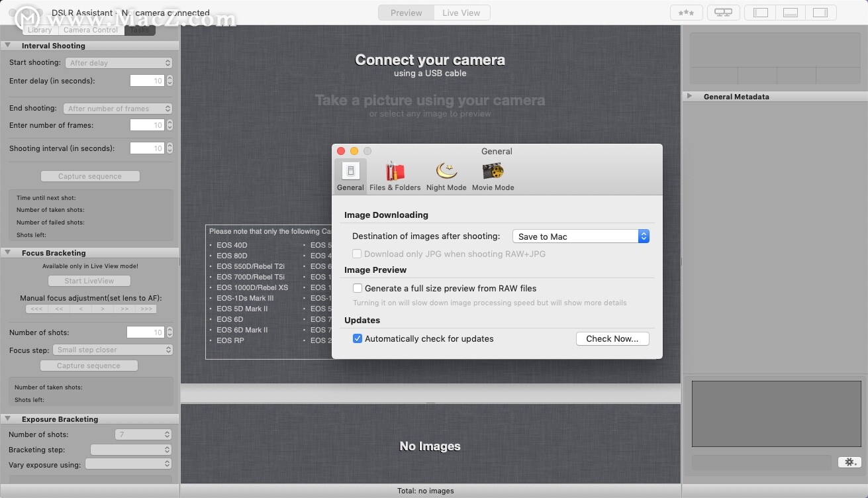868x498 pixels.
Task: Toggle the bottom panel layout icon
Action: pos(791,13)
